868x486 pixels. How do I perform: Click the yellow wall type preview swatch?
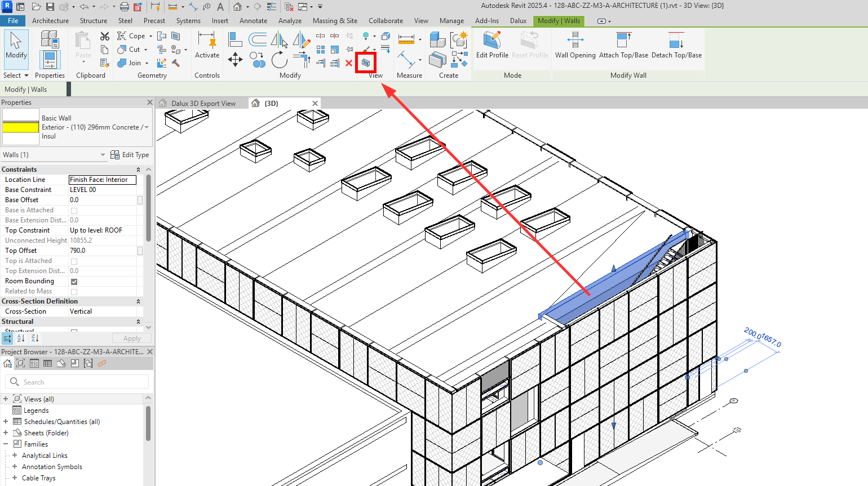point(21,127)
